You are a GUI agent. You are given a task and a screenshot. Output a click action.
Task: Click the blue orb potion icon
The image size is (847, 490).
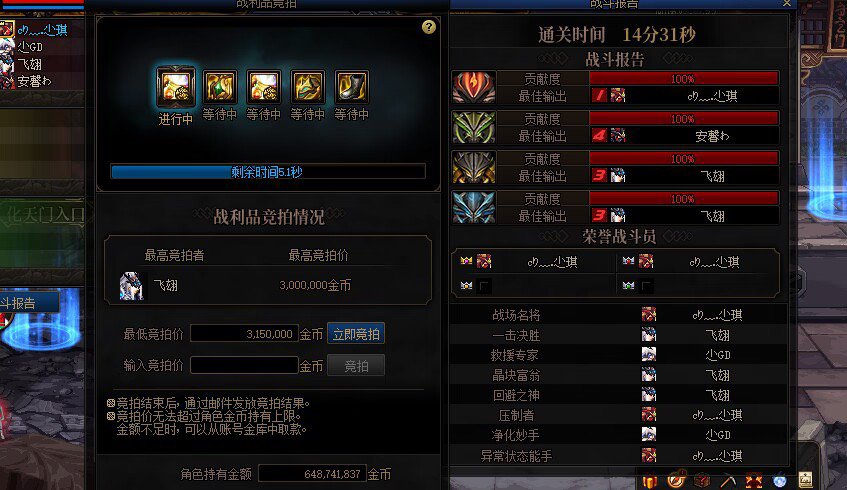(x=779, y=480)
